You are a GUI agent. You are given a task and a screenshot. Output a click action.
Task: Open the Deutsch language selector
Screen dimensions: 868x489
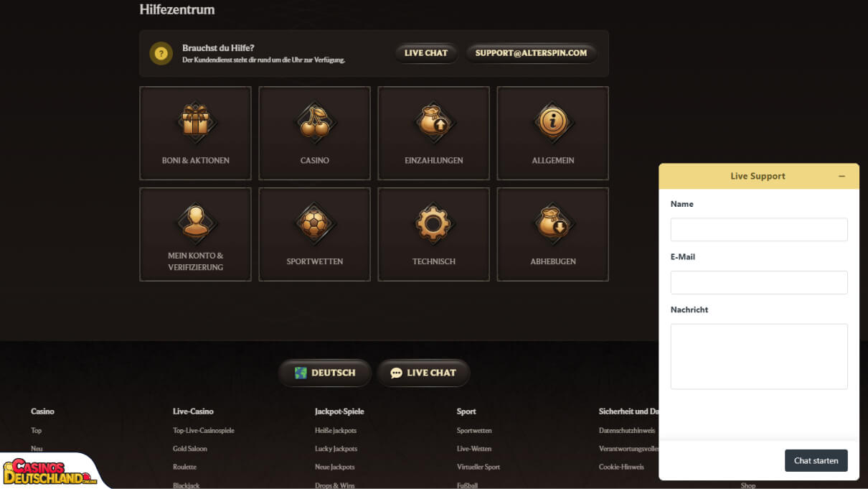coord(325,373)
